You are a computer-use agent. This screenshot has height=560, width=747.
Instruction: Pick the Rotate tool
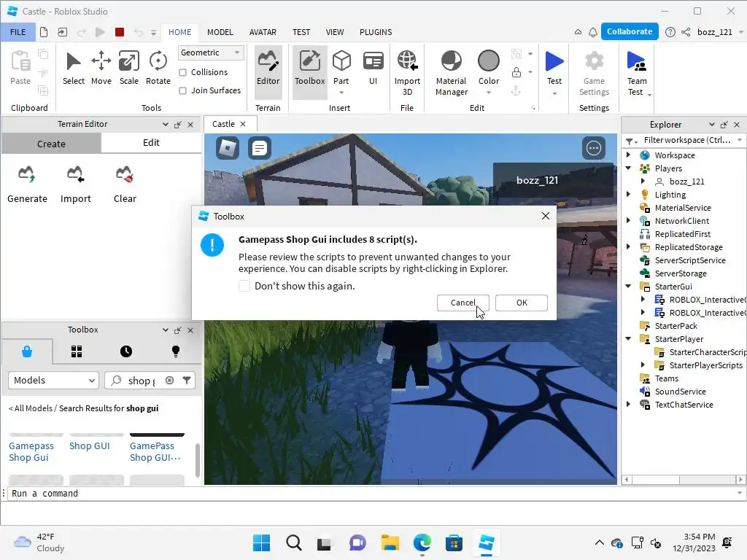click(x=158, y=69)
